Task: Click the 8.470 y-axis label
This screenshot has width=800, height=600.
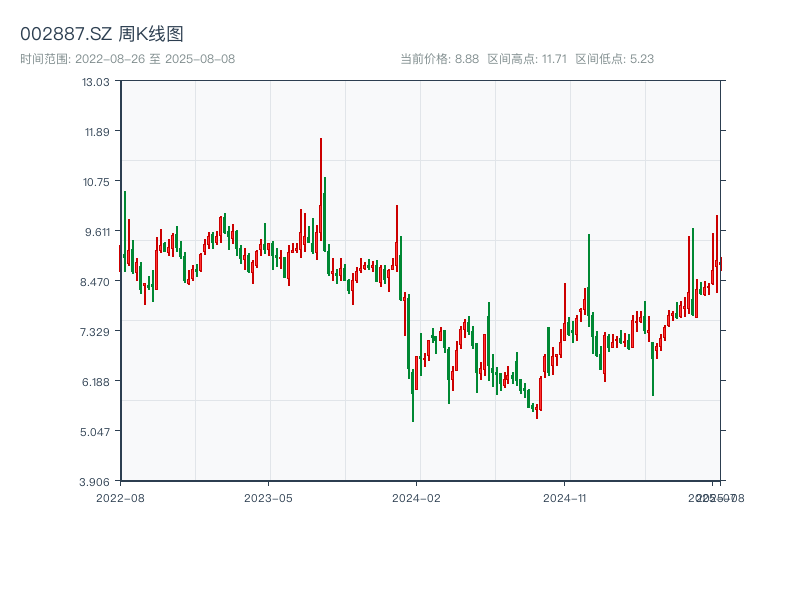Action: coord(96,281)
